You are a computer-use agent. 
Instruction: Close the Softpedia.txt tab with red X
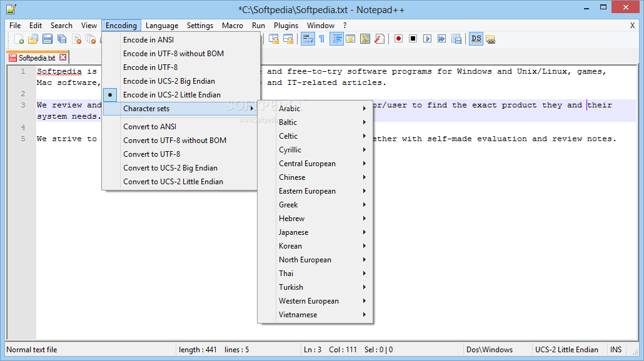tap(63, 57)
